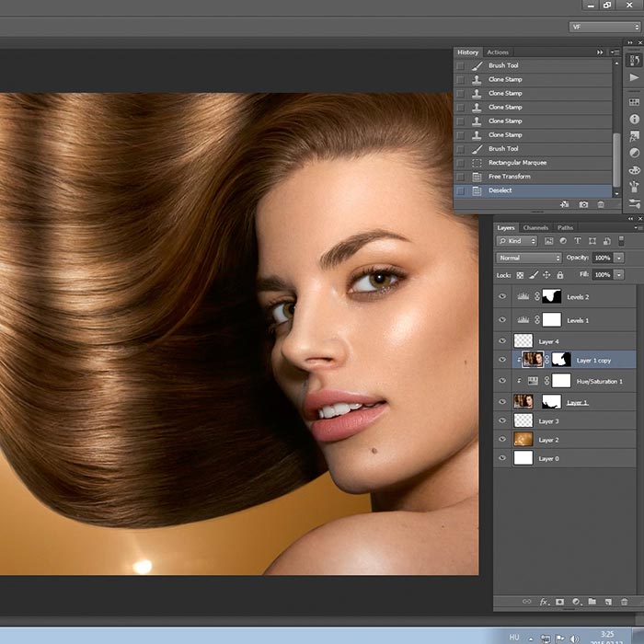Hide the Levels 1 layer
644x644 pixels.
pos(502,319)
